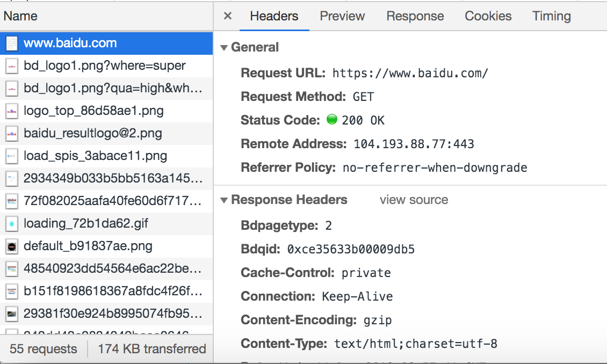
Task: Click the image icon beside bd_logo1.png?qua=high
Action: [x=12, y=89]
